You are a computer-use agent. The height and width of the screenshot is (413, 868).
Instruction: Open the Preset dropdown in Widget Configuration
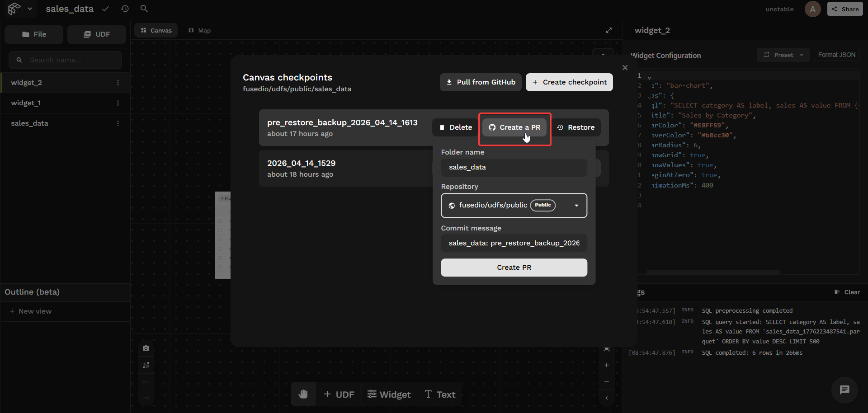tap(783, 55)
